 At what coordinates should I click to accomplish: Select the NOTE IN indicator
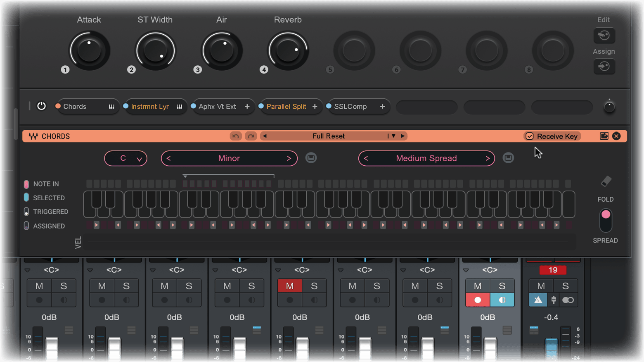click(26, 184)
